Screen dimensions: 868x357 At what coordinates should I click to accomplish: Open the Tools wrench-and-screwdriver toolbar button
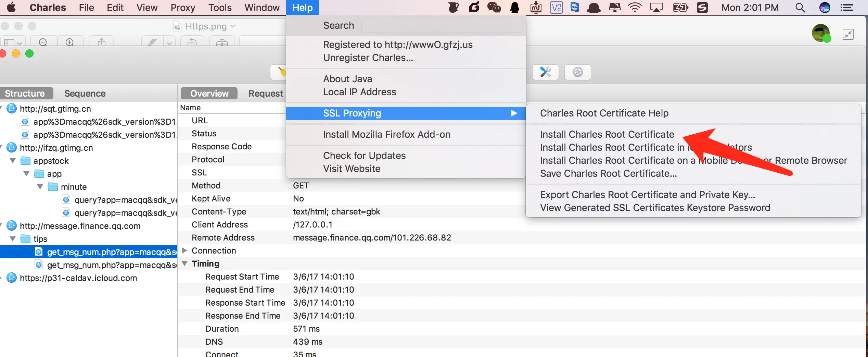click(x=546, y=72)
